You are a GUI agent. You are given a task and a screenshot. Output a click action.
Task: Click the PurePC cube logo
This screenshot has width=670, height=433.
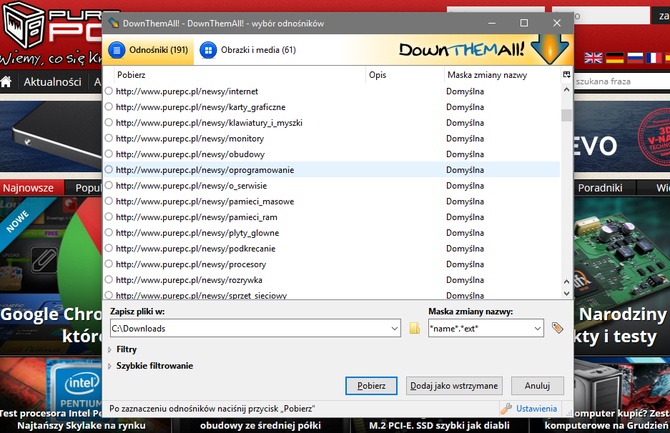point(24,25)
